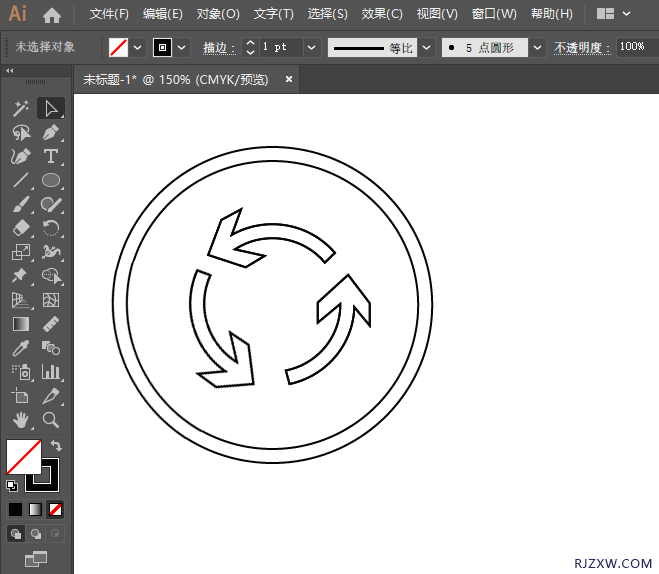Expand the 5 点圆形 brush dropdown
This screenshot has height=574, width=659.
[537, 47]
